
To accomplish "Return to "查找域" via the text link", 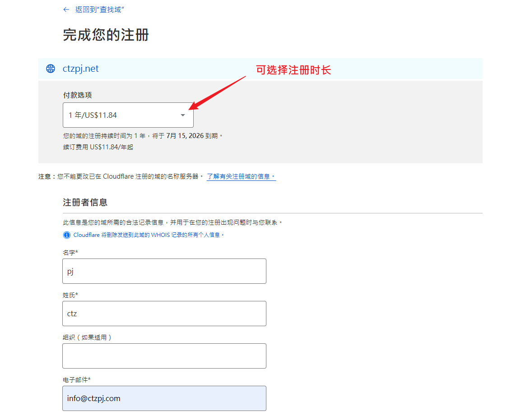I will click(100, 9).
